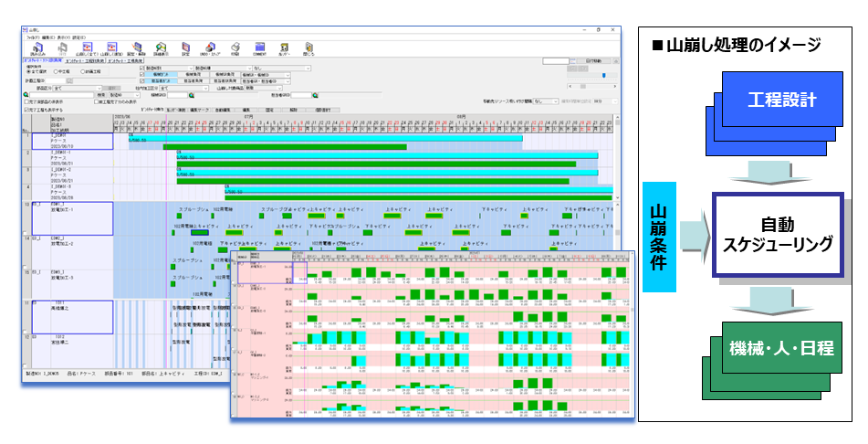Click the 読み込み load toolbar icon
Screen dimensions: 868x444
37,48
